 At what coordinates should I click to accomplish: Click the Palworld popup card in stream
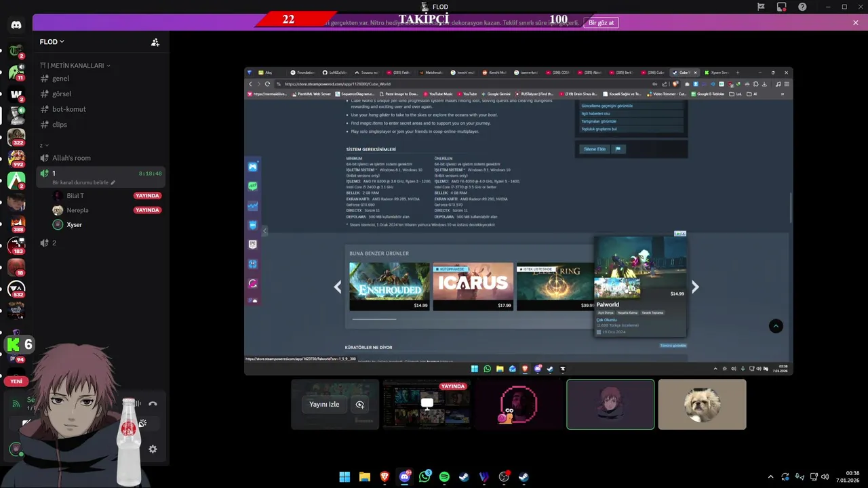pos(640,286)
